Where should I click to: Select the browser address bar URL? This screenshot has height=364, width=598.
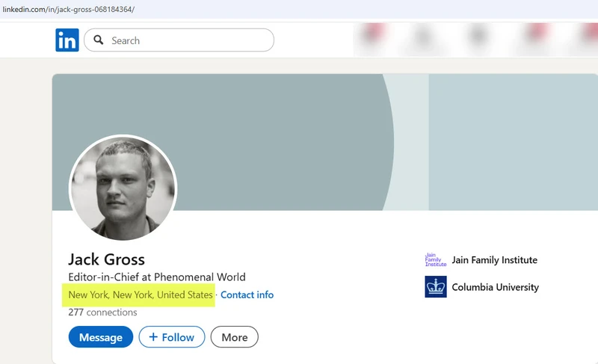pos(67,9)
